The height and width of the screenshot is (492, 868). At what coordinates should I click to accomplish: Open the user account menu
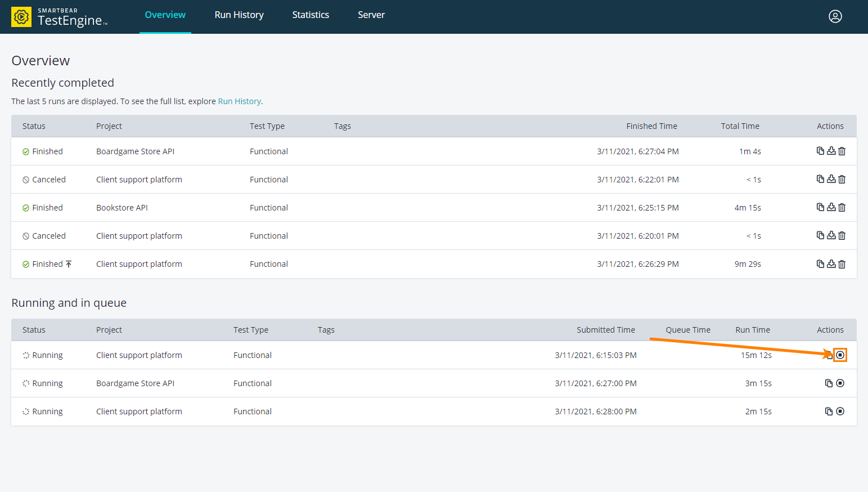coord(835,16)
